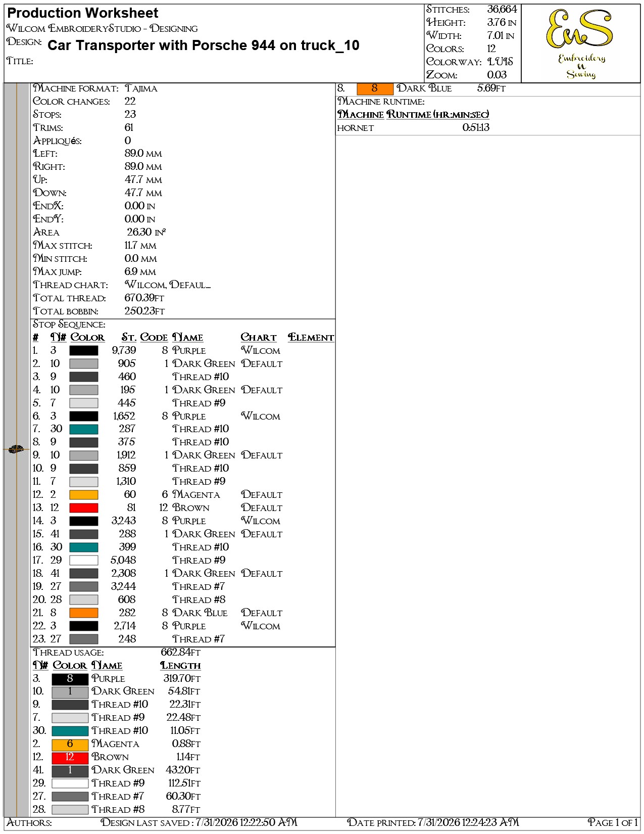
Task: Click the orange Dark Blue swatch beside 5.69ft
Action: 375,88
